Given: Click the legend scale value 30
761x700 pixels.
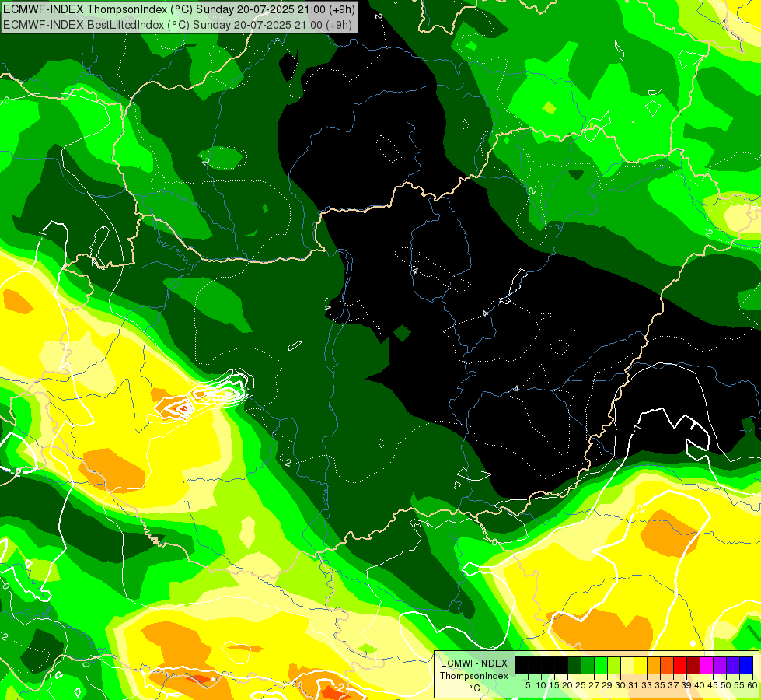Looking at the screenshot, I should point(620,685).
